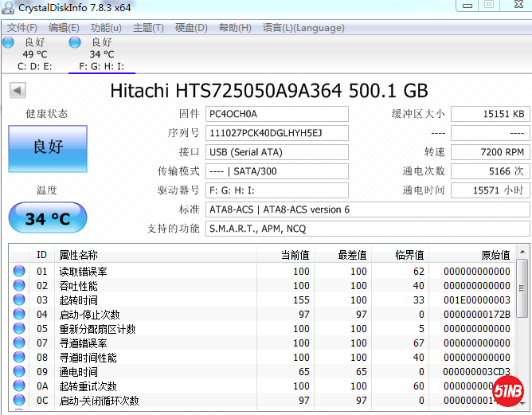532x415 pixels.
Task: Click status orb for attribute 09 通电时间
Action: 19,372
